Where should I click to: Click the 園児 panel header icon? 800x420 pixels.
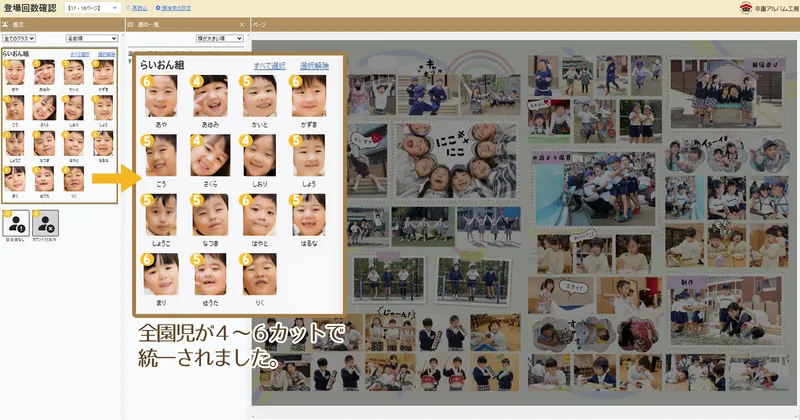pos(6,24)
